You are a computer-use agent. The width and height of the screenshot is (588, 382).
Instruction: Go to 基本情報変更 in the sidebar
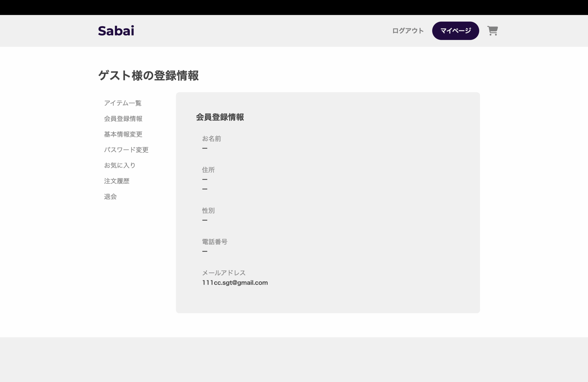(x=123, y=134)
